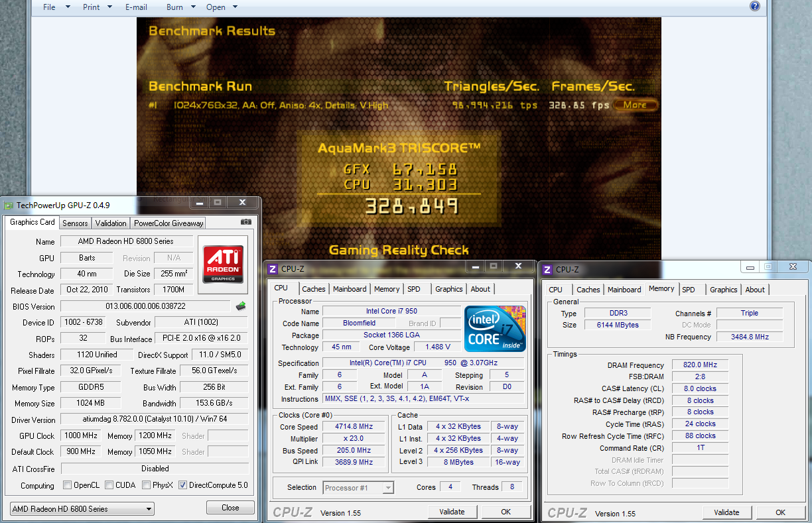Click OK in middle CPU-Z window
This screenshot has width=812, height=523.
506,512
